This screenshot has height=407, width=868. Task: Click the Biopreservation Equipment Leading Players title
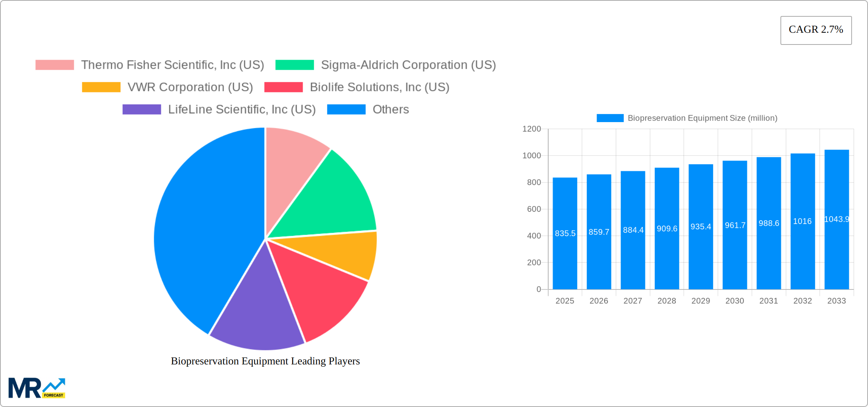(265, 361)
